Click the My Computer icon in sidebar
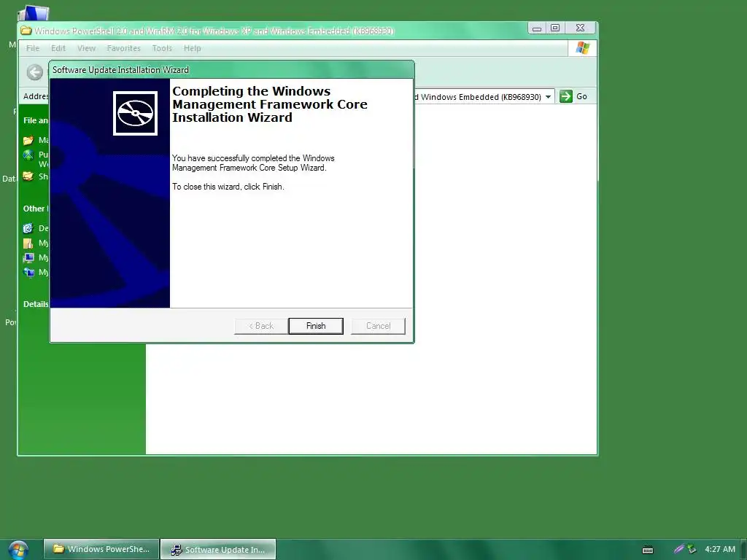The width and height of the screenshot is (747, 560). click(28, 257)
